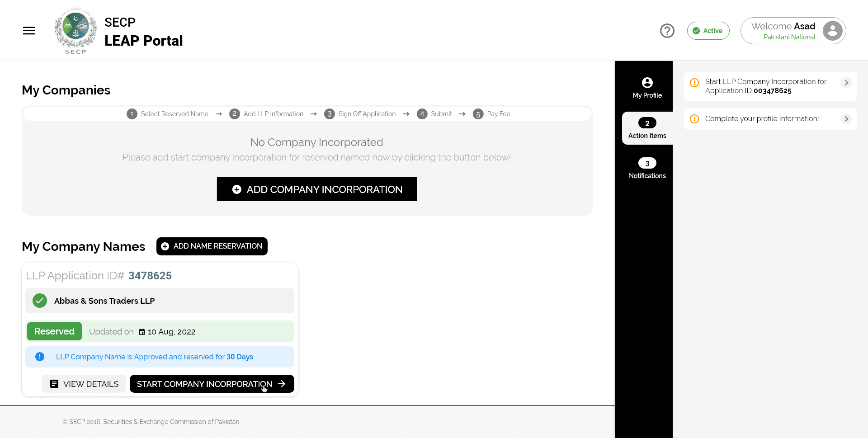Viewport: 868px width, 438px height.
Task: Expand the incorporation notification for Application ID 003478625
Action: point(846,83)
